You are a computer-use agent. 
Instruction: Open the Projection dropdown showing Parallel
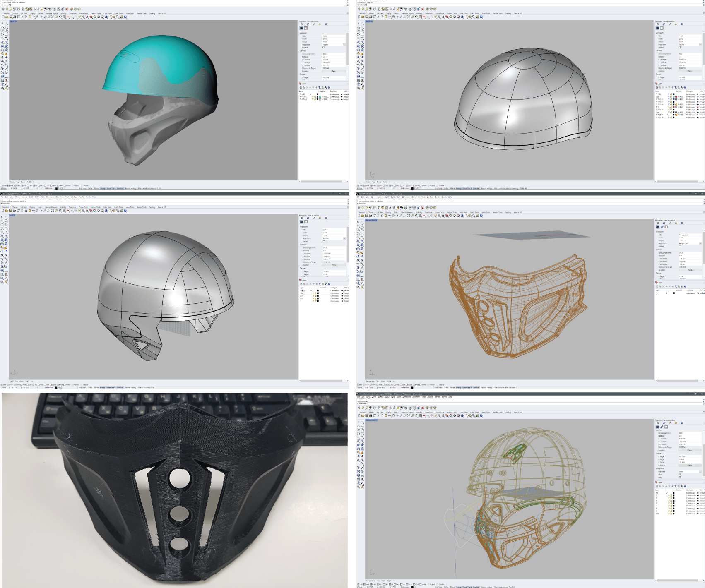344,44
